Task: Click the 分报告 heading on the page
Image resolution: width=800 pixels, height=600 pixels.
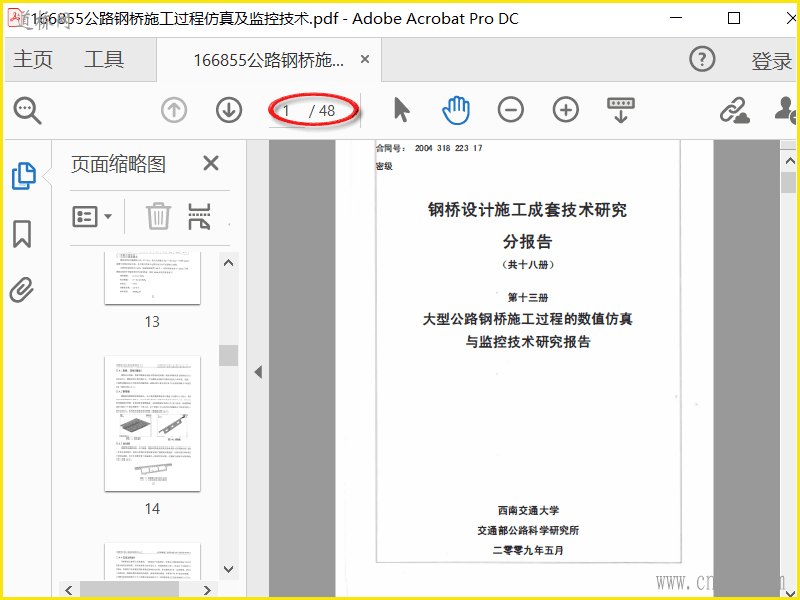Action: pos(528,241)
